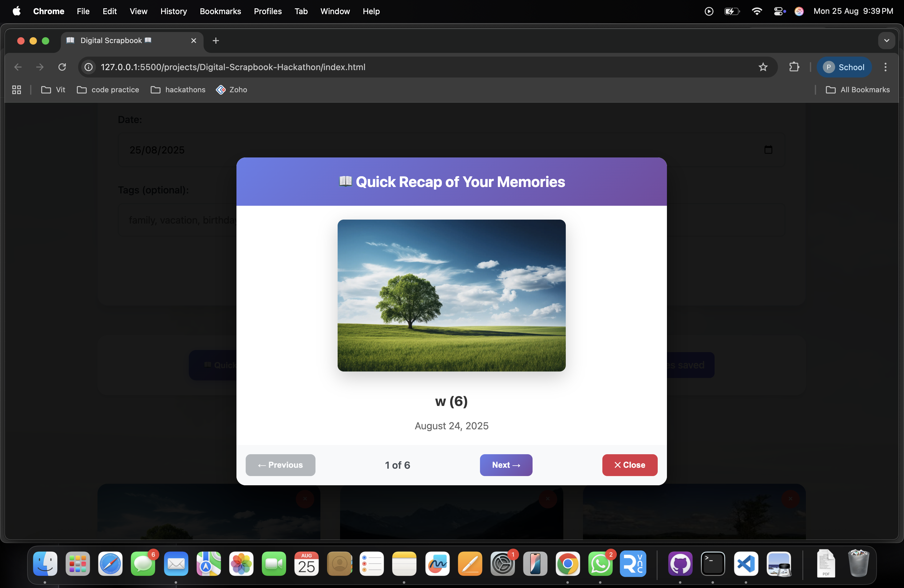Viewport: 904px width, 588px height.
Task: Click the tree landscape memory photo
Action: (452, 296)
